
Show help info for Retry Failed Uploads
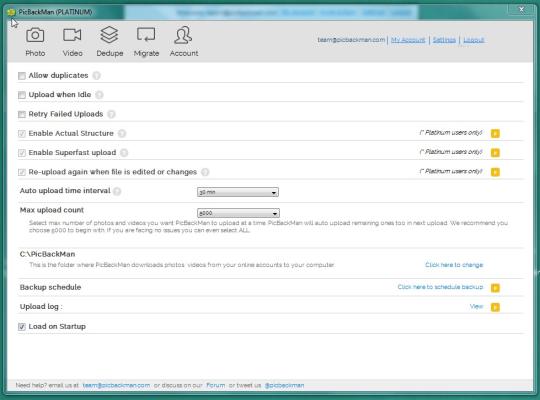coord(111,114)
